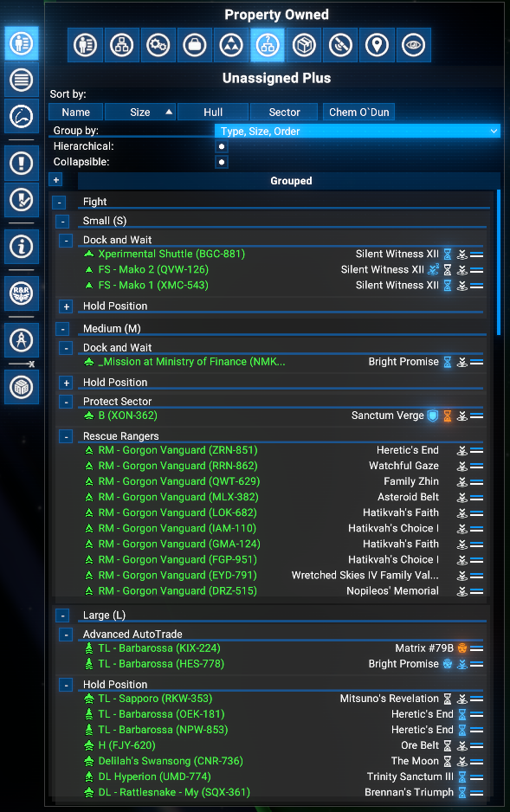Select the question-mark hierarchy Unassigned tab

(x=268, y=45)
